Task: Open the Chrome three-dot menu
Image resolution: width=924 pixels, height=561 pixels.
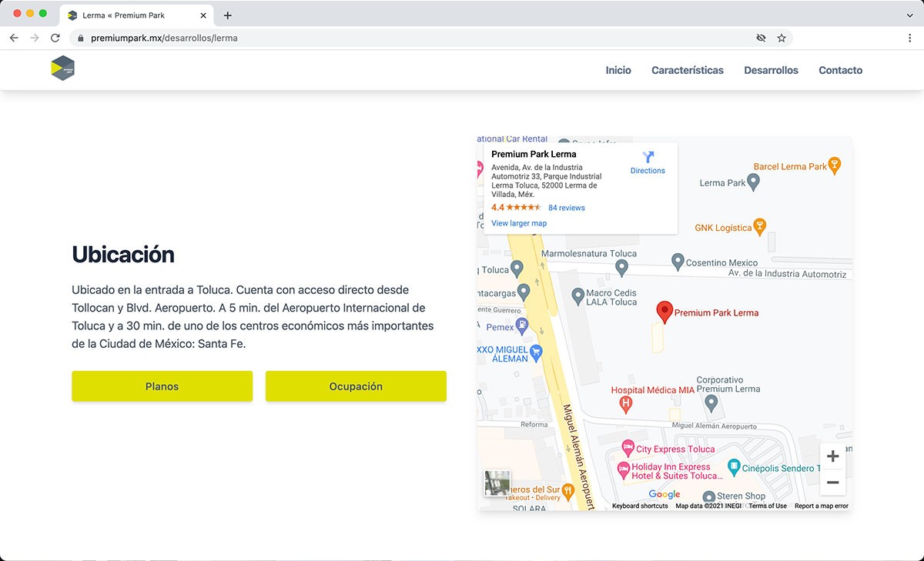Action: 910,38
